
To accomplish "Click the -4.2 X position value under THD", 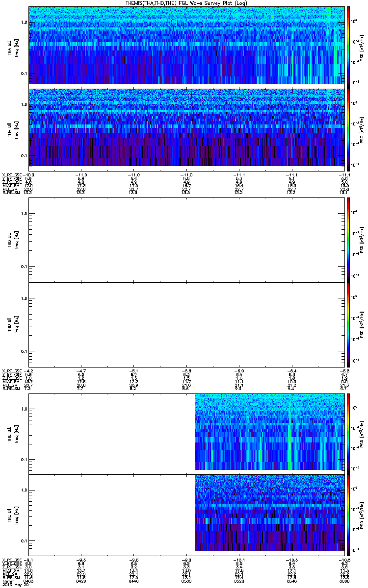I will pos(28,370).
